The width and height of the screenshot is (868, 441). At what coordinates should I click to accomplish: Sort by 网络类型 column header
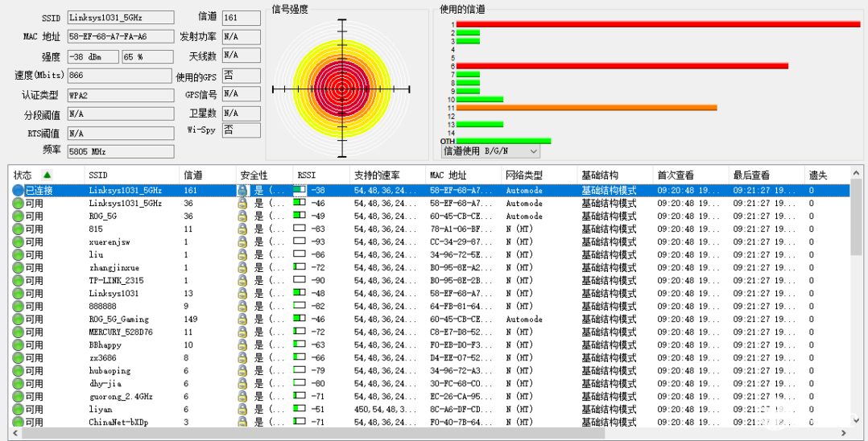[539, 175]
